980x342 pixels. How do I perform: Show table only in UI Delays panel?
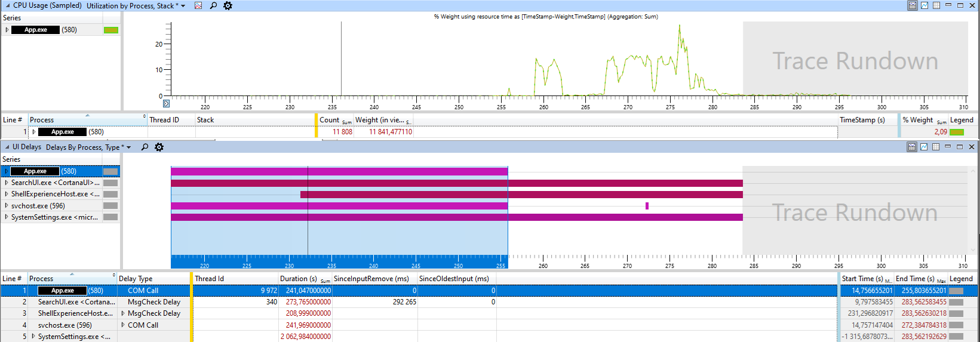[936, 147]
